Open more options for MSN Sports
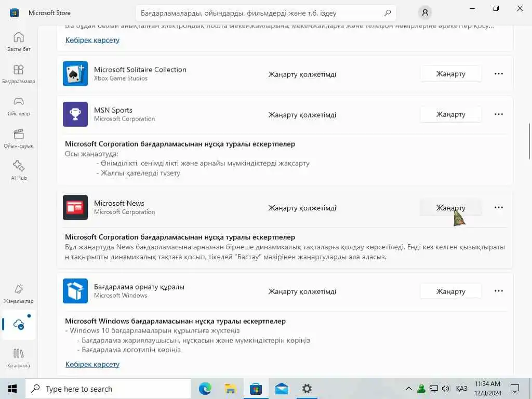Screen dimensions: 532x399 click(498, 114)
